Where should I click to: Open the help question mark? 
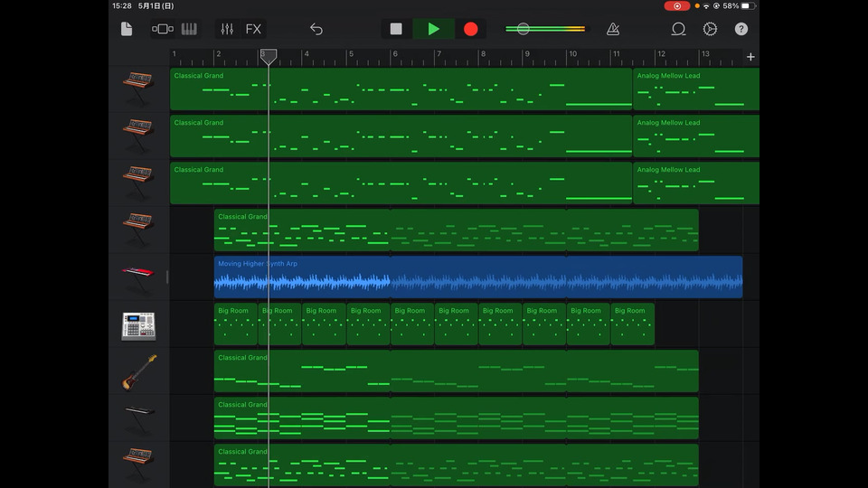tap(741, 29)
